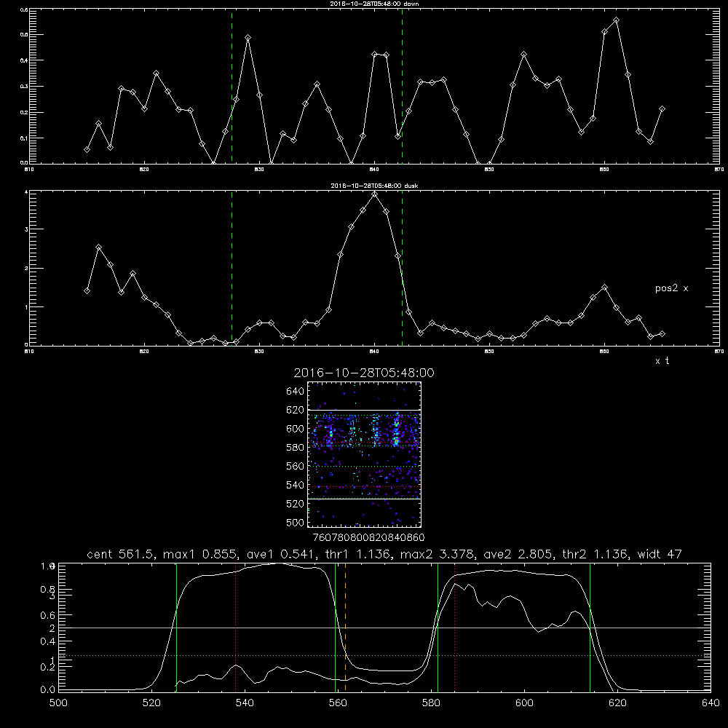
Task: Click the '560' x-axis label of the bottom plot
Action: [338, 703]
